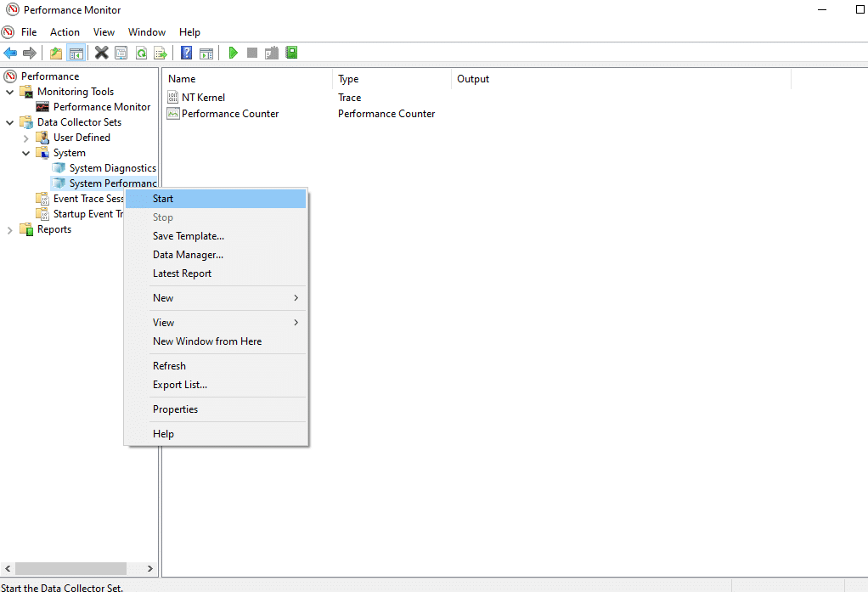
Task: Click the Monitoring Tools folder icon
Action: click(x=26, y=92)
